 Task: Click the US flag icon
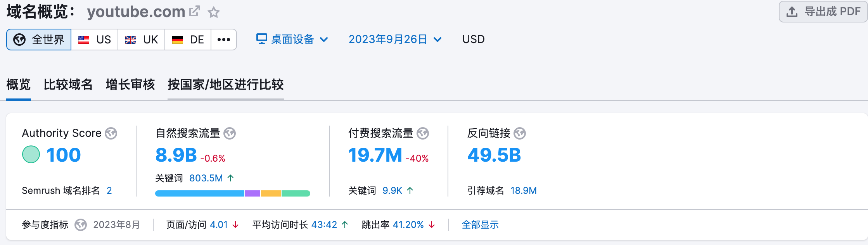(84, 40)
